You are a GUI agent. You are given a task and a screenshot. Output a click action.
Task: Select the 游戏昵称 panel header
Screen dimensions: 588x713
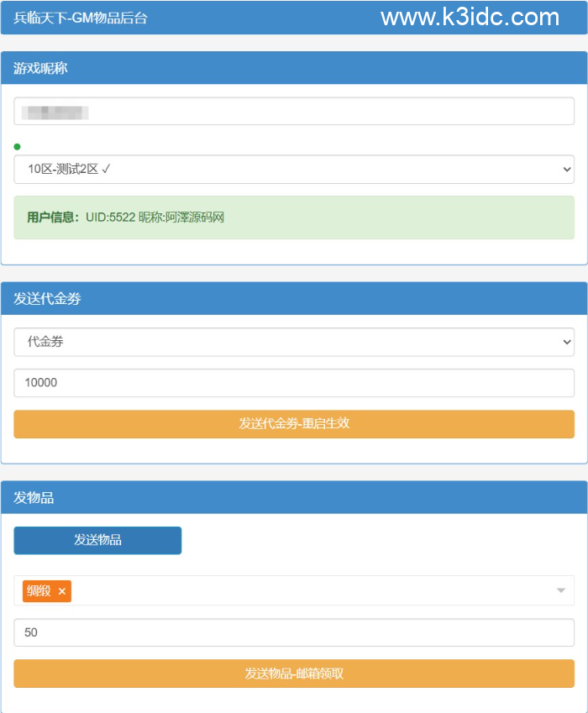tap(41, 68)
